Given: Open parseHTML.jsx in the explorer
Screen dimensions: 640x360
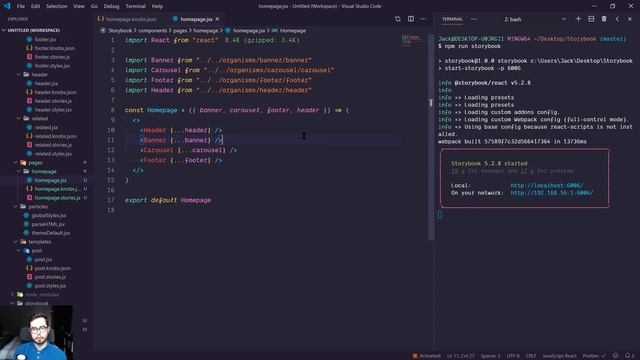Looking at the screenshot, I should point(48,224).
